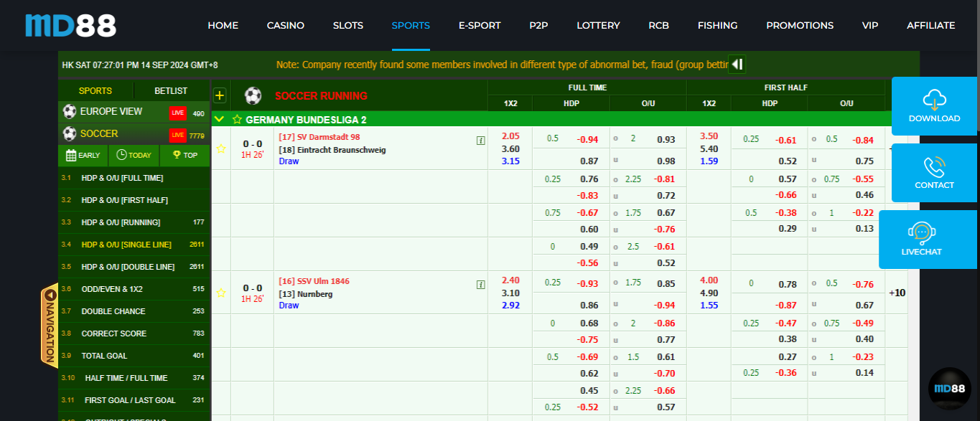This screenshot has height=421, width=980.
Task: Pause the scrolling announcement with the arrow control
Action: pos(737,64)
